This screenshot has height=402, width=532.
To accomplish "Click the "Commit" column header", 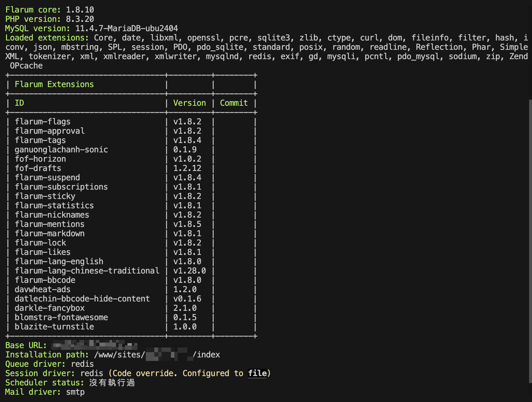I will tap(234, 103).
